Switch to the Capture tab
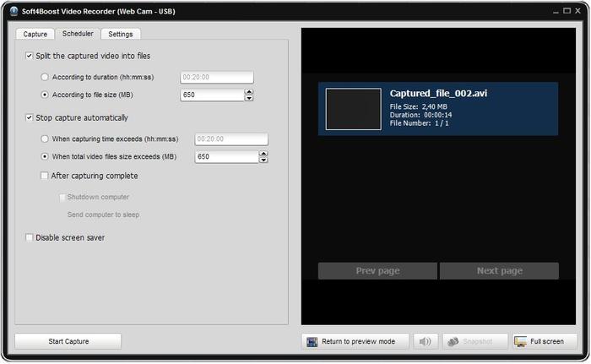Screen dimensions: 591x364 35,34
